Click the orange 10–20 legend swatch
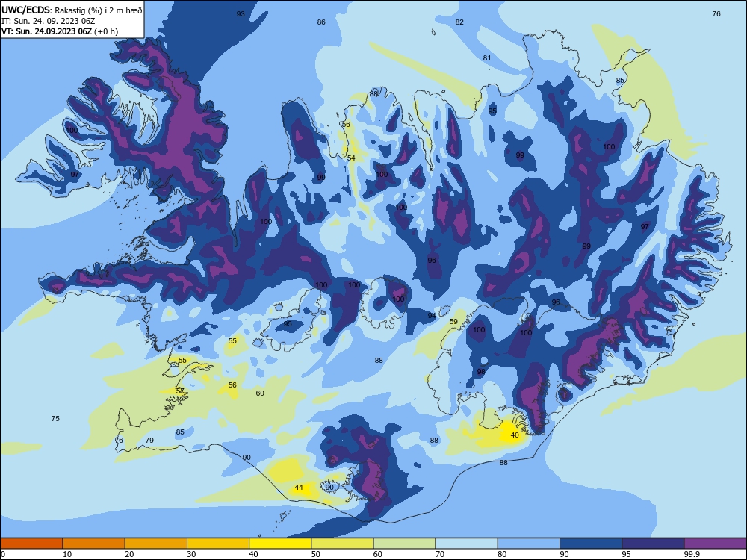Viewport: 747px width, 560px height. click(94, 544)
